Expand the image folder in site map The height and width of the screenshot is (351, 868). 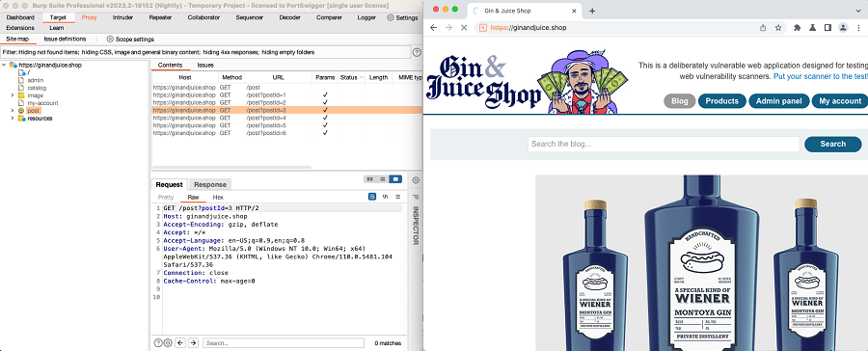pyautogui.click(x=13, y=95)
